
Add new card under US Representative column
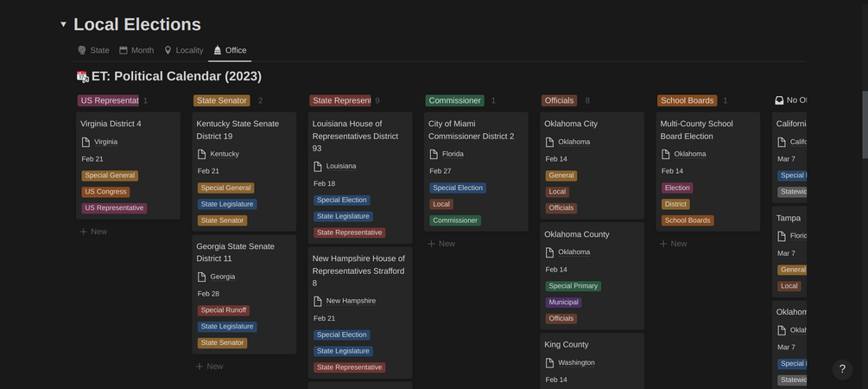point(93,232)
